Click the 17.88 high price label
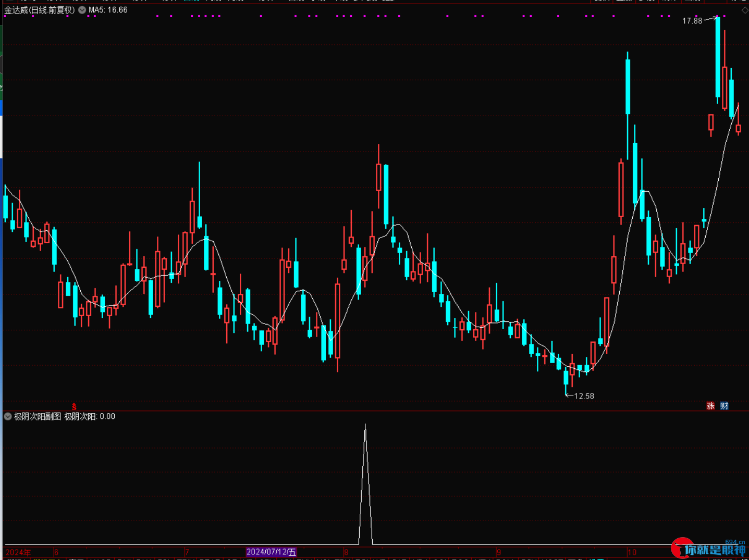The height and width of the screenshot is (560, 749). (692, 21)
